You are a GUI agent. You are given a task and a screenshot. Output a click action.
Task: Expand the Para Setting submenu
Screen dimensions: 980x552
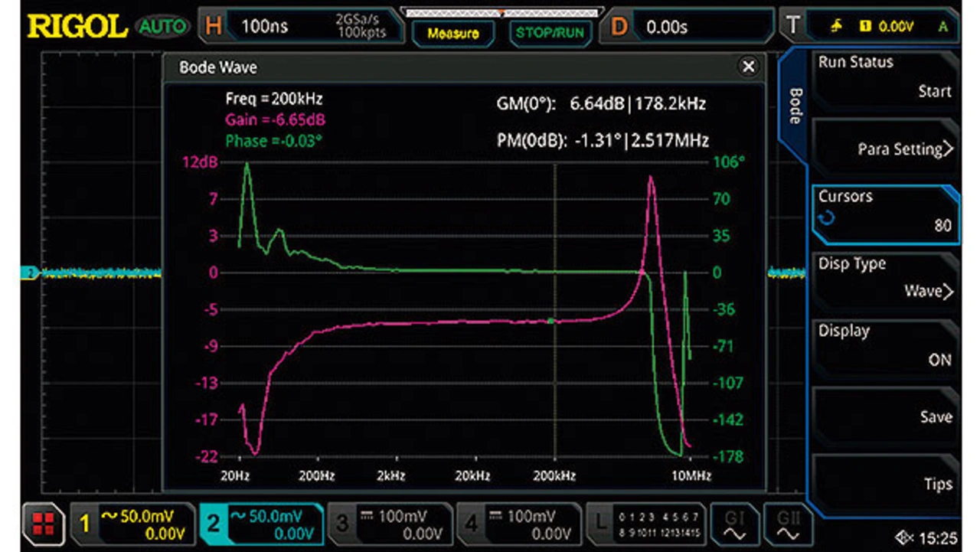(x=884, y=149)
